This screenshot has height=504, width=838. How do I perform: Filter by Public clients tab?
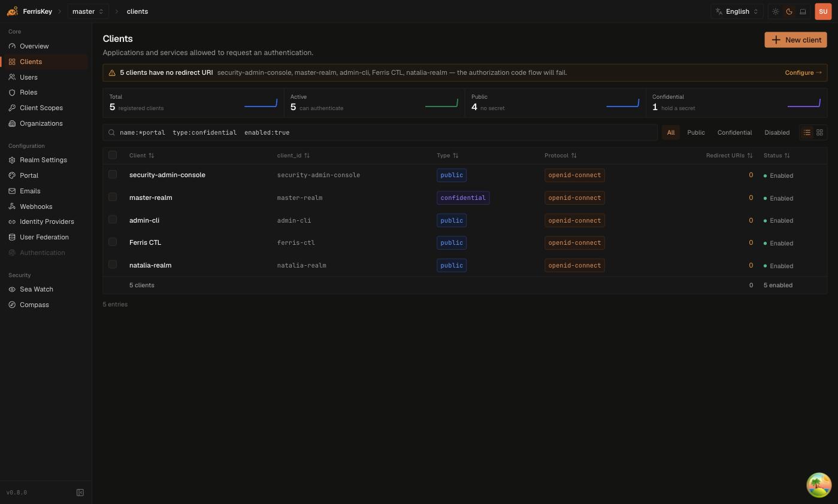point(696,132)
